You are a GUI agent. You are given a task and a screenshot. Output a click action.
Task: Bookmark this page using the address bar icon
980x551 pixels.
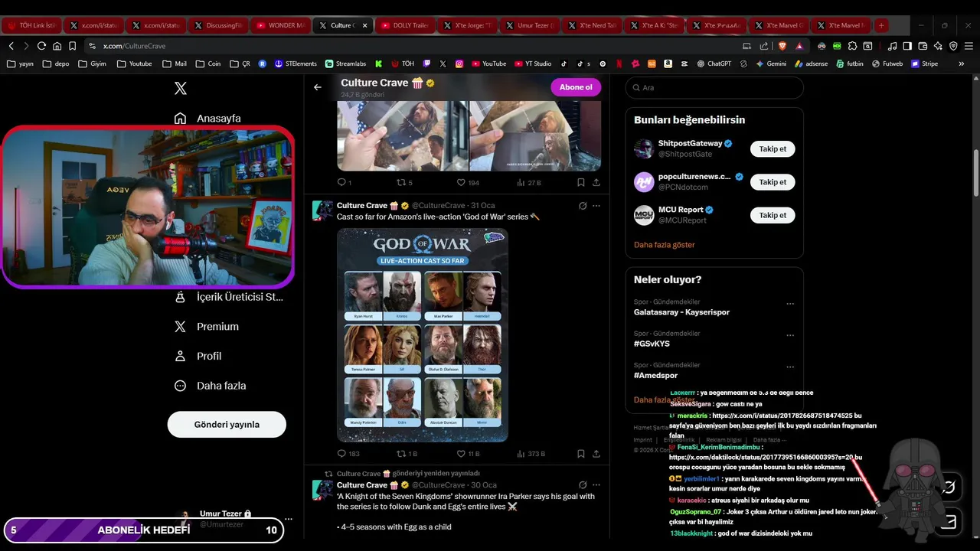pos(72,46)
